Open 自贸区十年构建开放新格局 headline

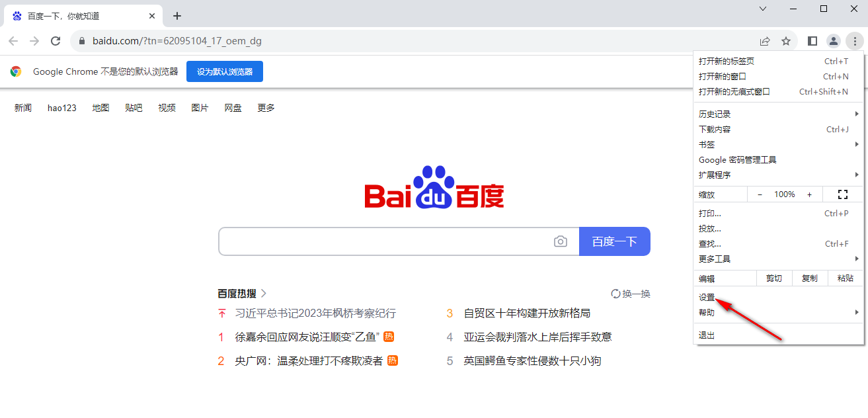[527, 313]
